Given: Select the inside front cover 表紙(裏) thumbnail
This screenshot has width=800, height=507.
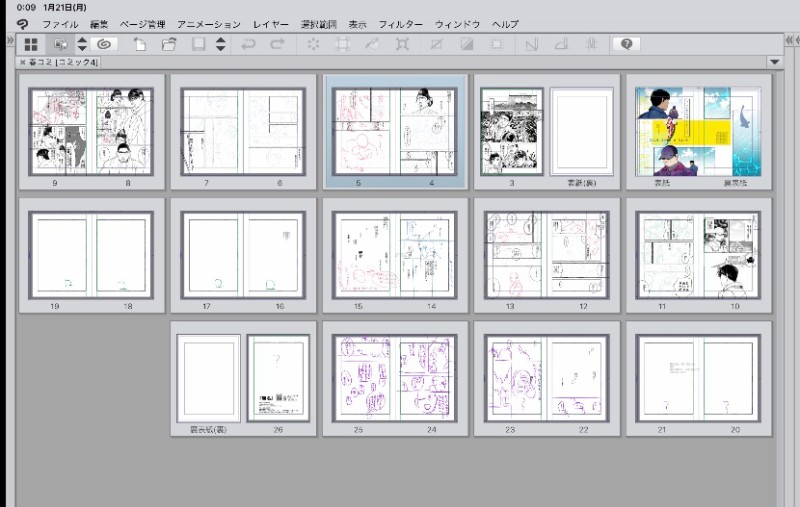Looking at the screenshot, I should coord(582,132).
